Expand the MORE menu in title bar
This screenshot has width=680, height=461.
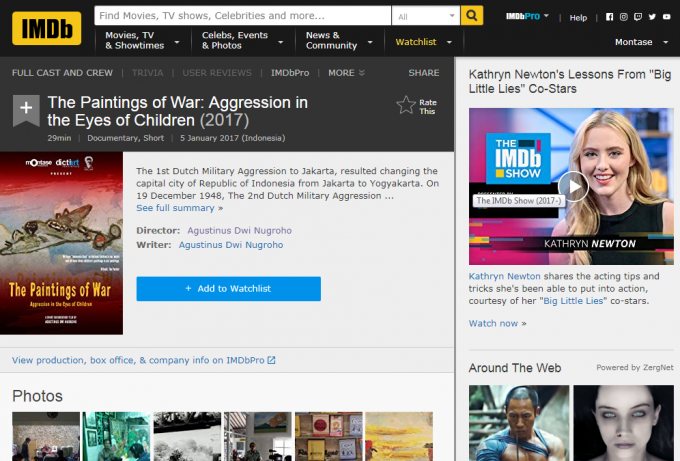(346, 73)
